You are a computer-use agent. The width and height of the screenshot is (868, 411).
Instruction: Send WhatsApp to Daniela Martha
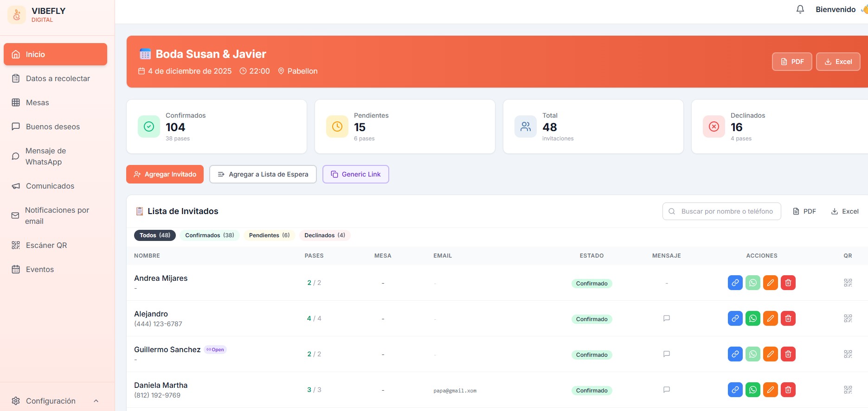[x=753, y=390]
